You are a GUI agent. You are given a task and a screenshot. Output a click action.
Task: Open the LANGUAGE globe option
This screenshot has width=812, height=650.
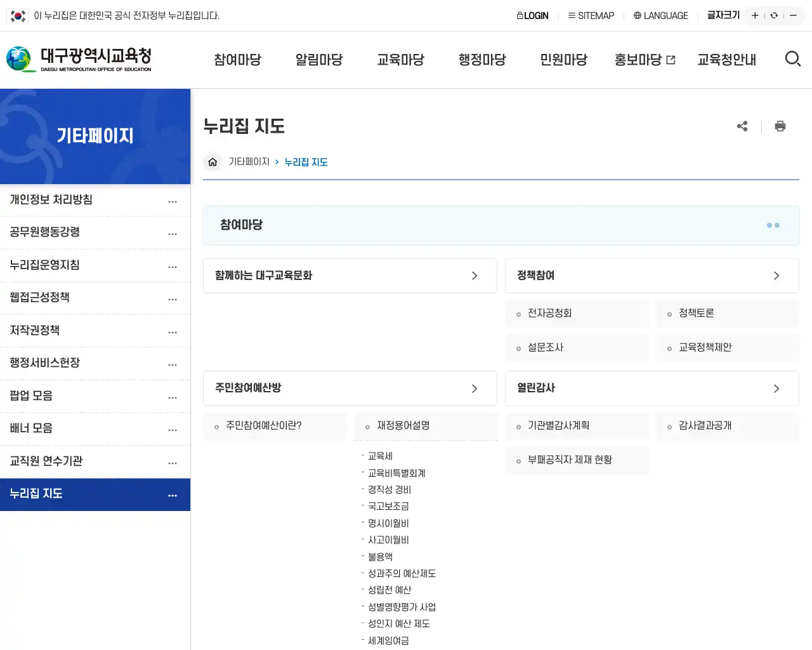[x=660, y=15]
